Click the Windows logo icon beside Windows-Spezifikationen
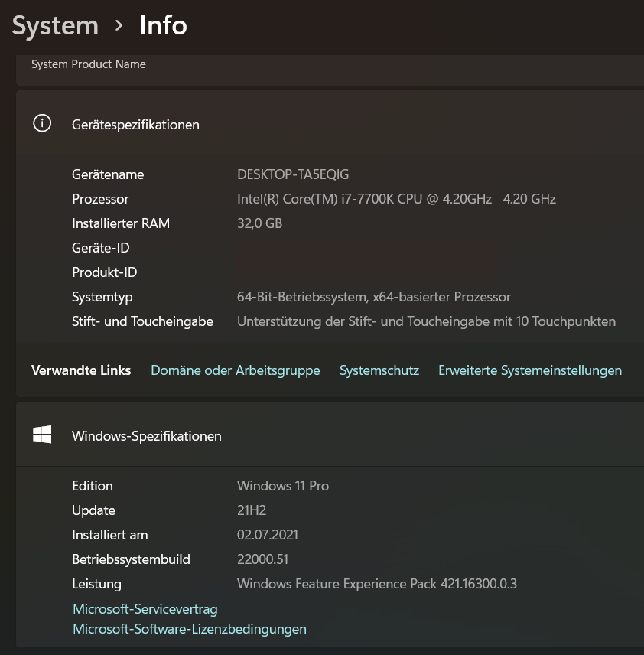Screen dimensions: 644x655 click(x=42, y=435)
